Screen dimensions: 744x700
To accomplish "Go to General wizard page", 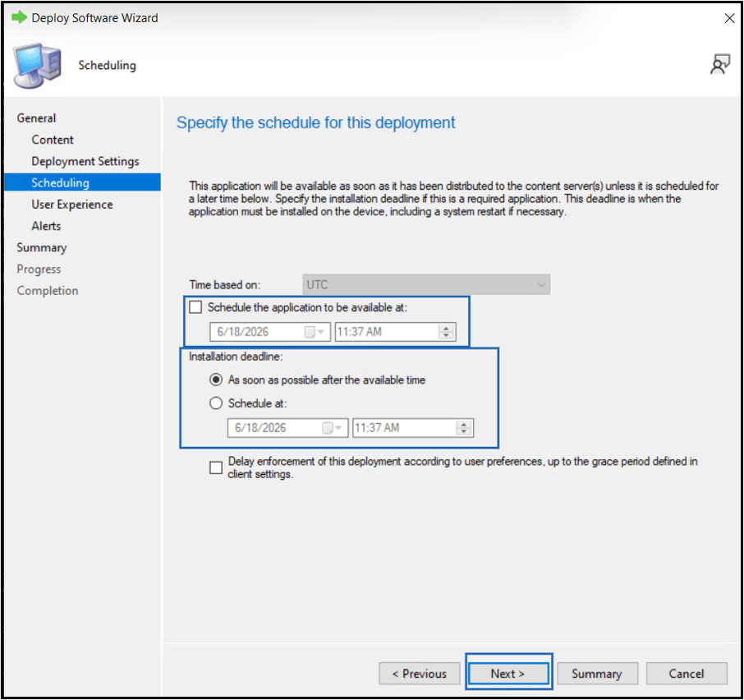I will [36, 117].
